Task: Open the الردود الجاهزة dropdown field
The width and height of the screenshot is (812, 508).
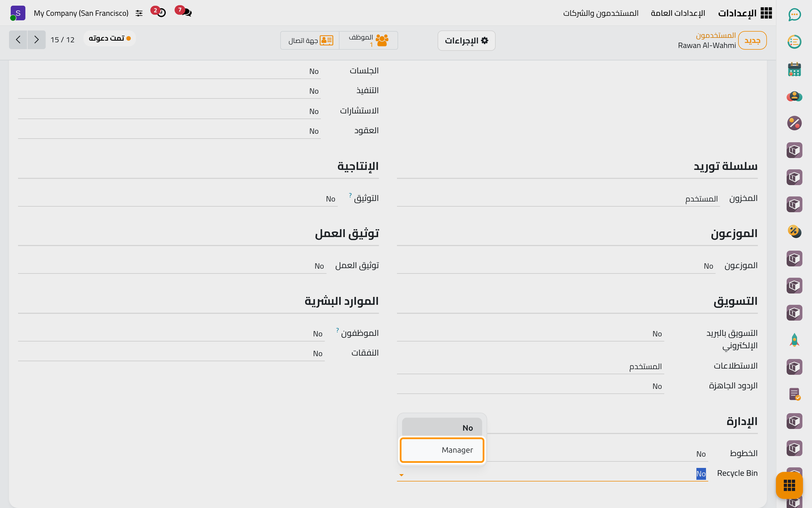Action: click(x=530, y=386)
